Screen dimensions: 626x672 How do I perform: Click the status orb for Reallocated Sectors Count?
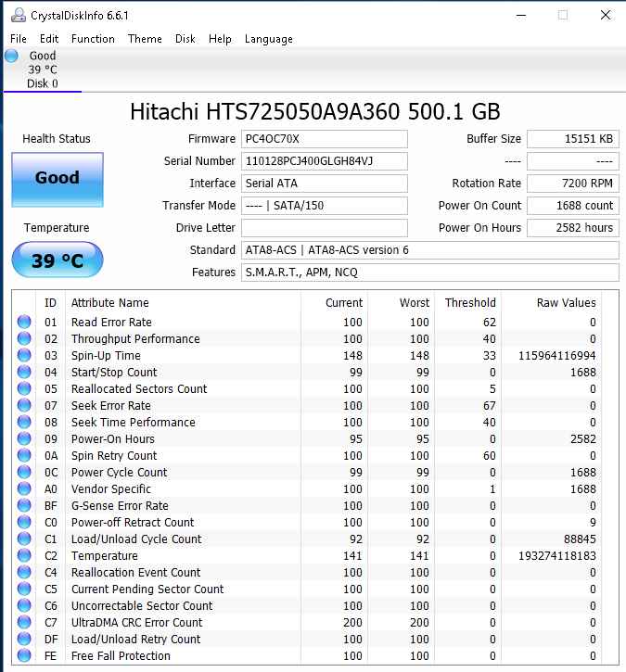[x=24, y=388]
